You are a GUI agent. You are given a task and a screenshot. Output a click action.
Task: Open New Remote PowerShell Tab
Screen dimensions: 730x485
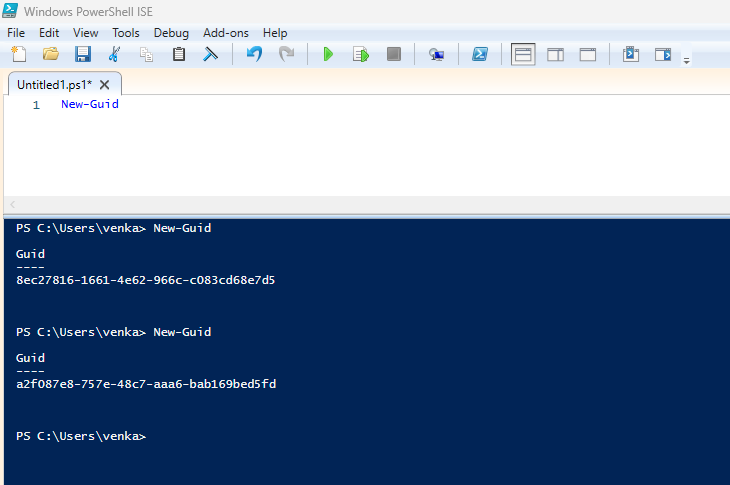(x=436, y=54)
